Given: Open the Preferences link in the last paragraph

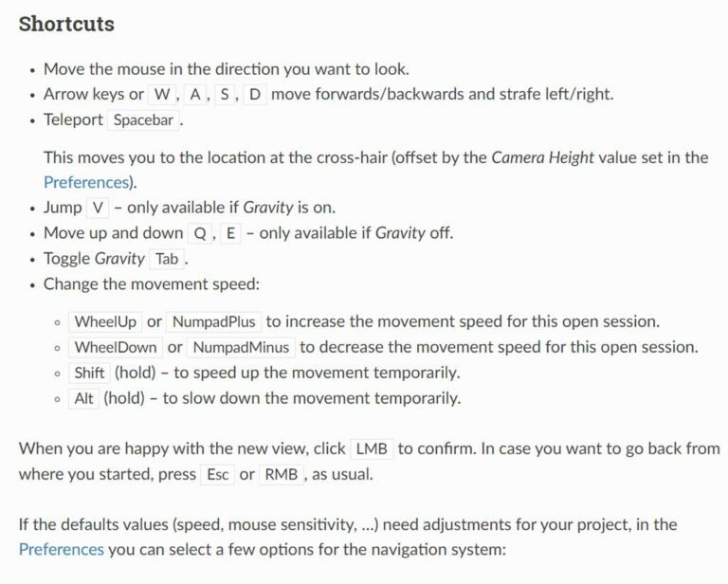Looking at the screenshot, I should point(61,549).
